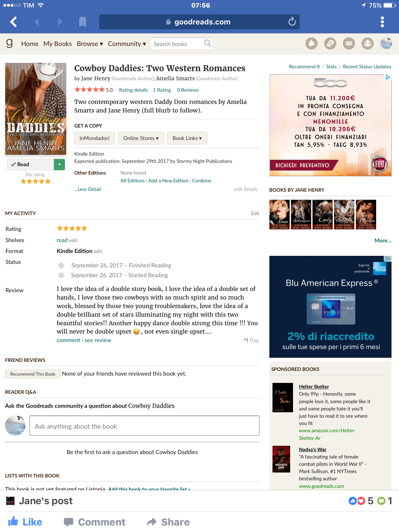
Task: Tap the Goodreads g logo
Action: pos(10,43)
